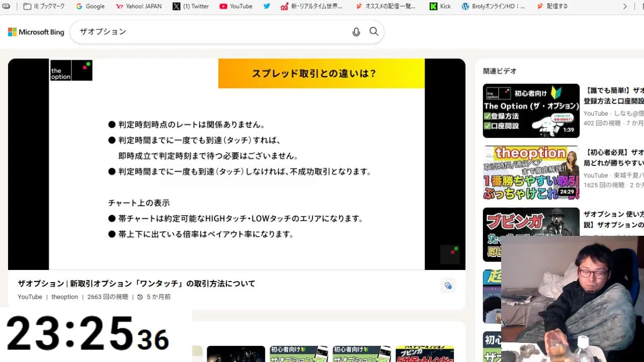Click the YouTube source label under video
The width and height of the screenshot is (644, 362).
(x=30, y=297)
